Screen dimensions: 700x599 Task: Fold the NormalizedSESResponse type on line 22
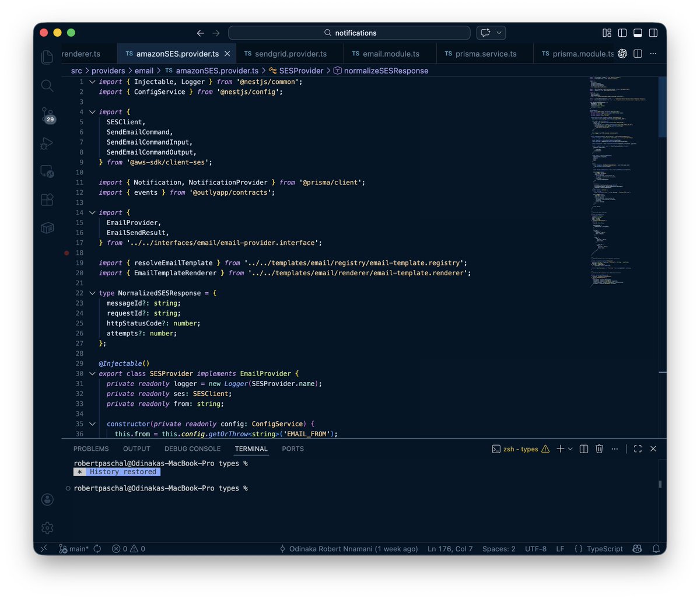[x=92, y=293]
